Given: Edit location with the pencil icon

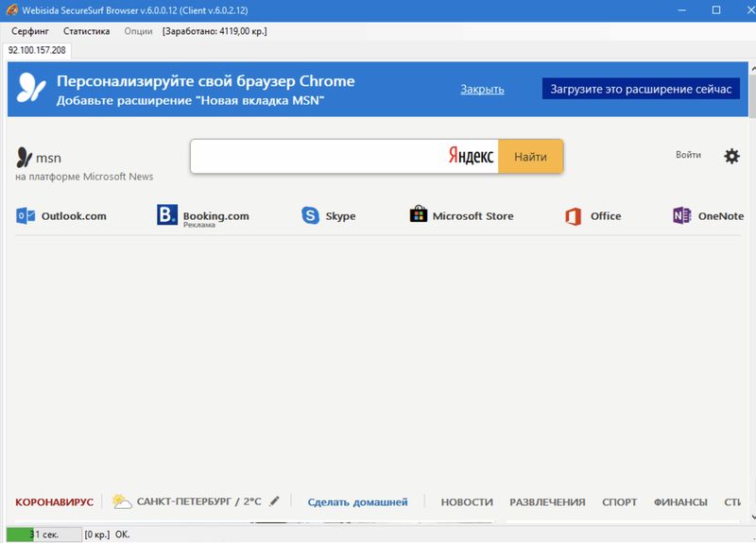Looking at the screenshot, I should (274, 501).
